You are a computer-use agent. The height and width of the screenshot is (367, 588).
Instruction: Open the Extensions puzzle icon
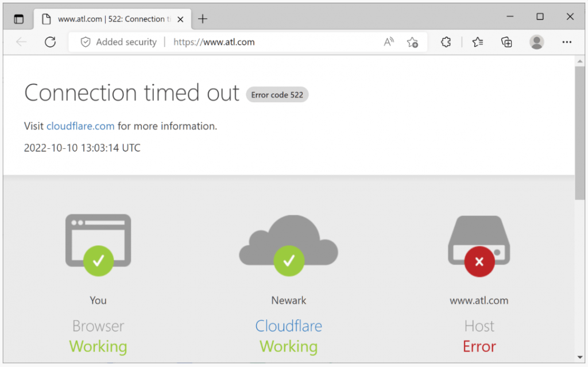point(446,42)
